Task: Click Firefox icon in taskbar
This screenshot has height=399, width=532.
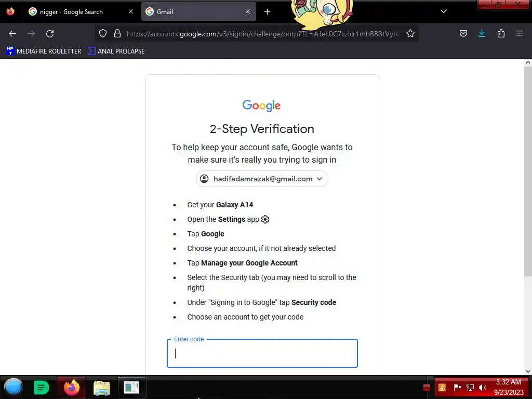Action: point(72,388)
